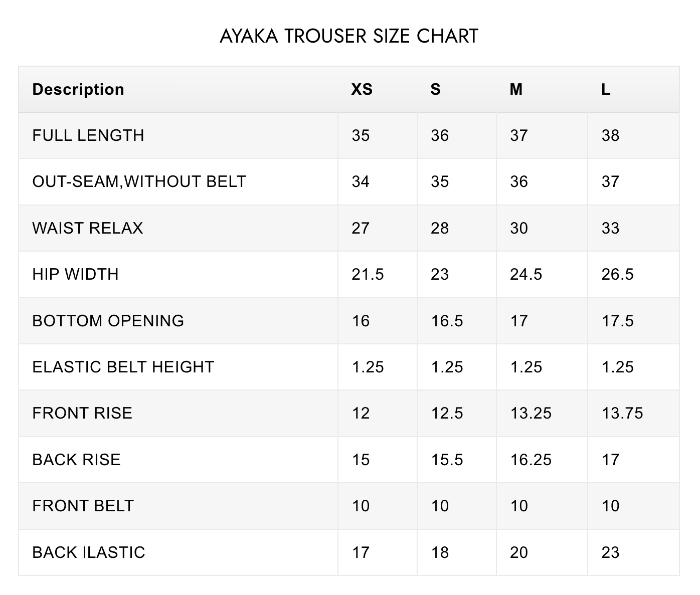Viewport: 700px width, 595px height.
Task: Select the FRONT RISE row label
Action: tap(82, 413)
